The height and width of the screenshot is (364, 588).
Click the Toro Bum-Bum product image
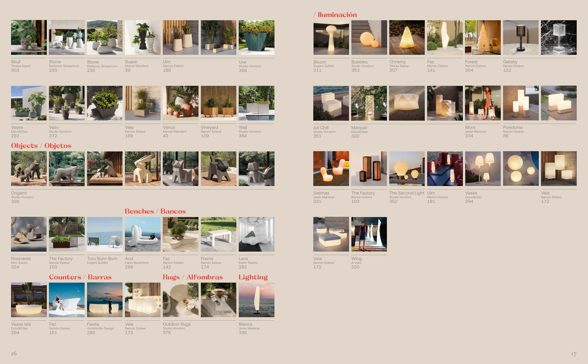coord(104,234)
